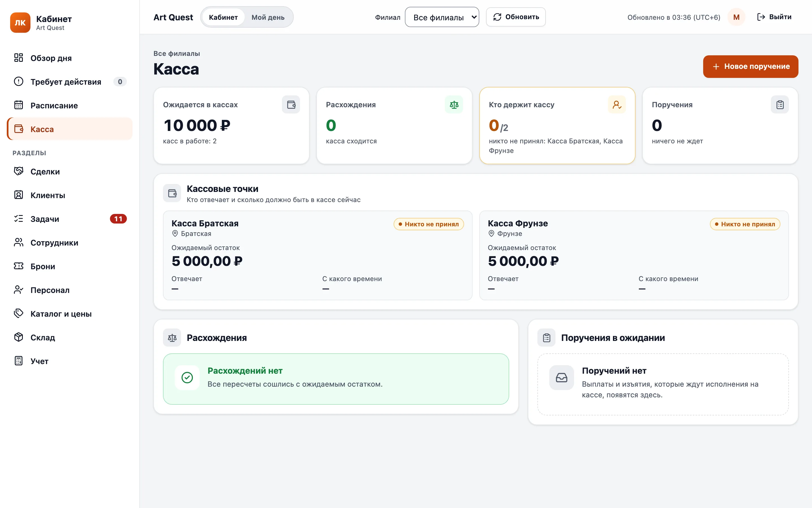Open Персонал user-check icon
812x508 pixels.
point(18,290)
